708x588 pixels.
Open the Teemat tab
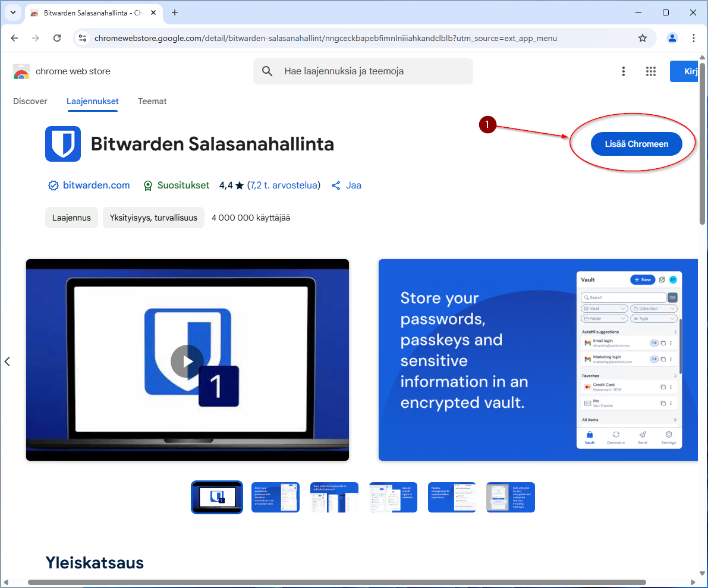point(152,101)
